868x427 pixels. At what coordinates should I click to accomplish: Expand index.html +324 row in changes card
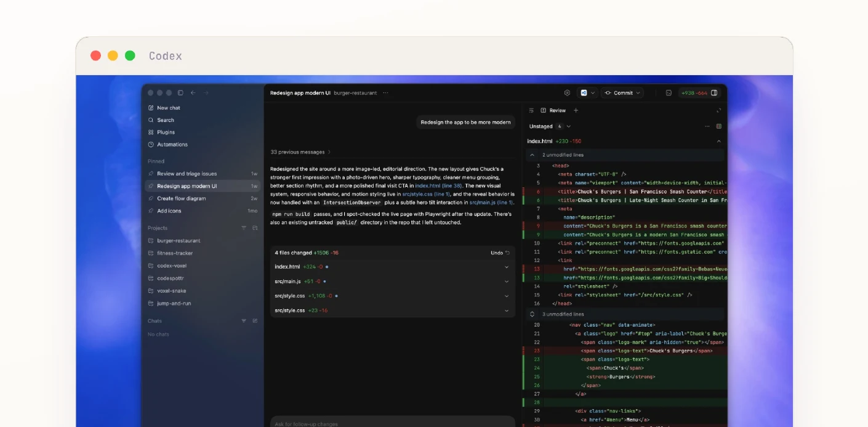point(393,267)
